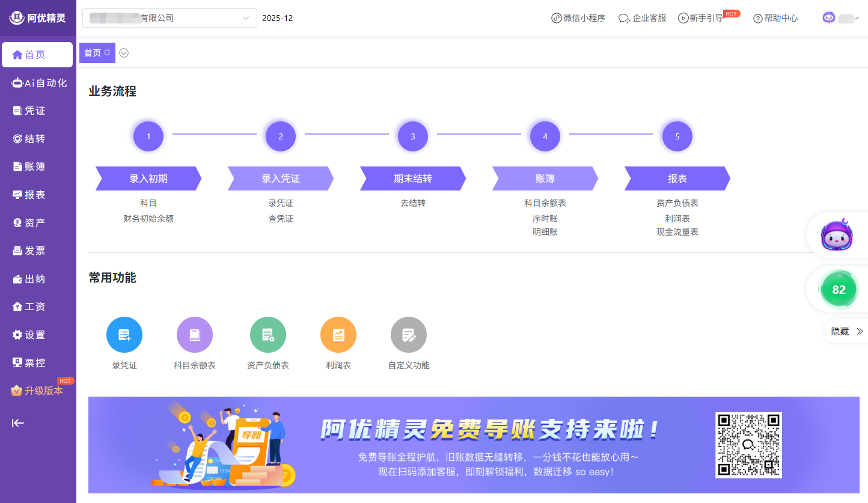Select Ai自动化 in the sidebar
The height and width of the screenshot is (503, 868).
[40, 83]
